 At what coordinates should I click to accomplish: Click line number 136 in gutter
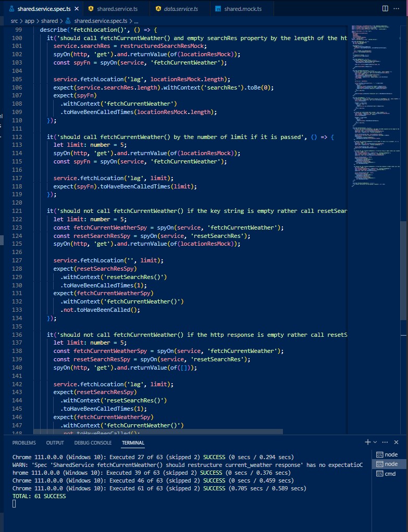pyautogui.click(x=17, y=335)
